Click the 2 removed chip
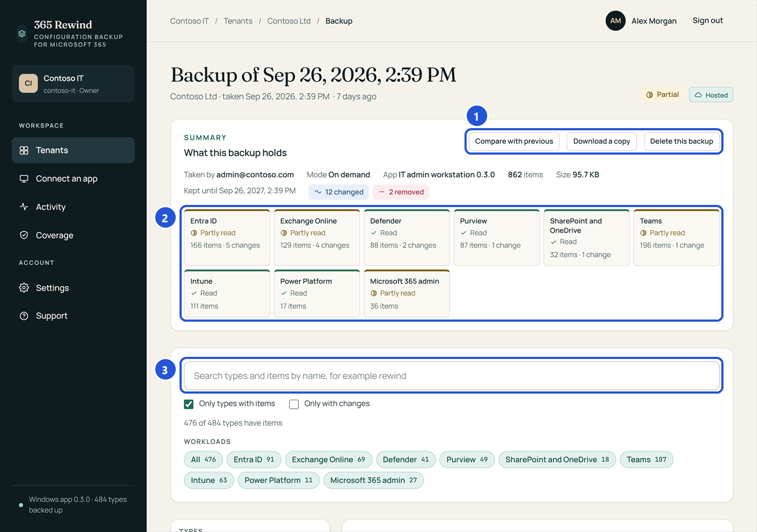 coord(401,192)
